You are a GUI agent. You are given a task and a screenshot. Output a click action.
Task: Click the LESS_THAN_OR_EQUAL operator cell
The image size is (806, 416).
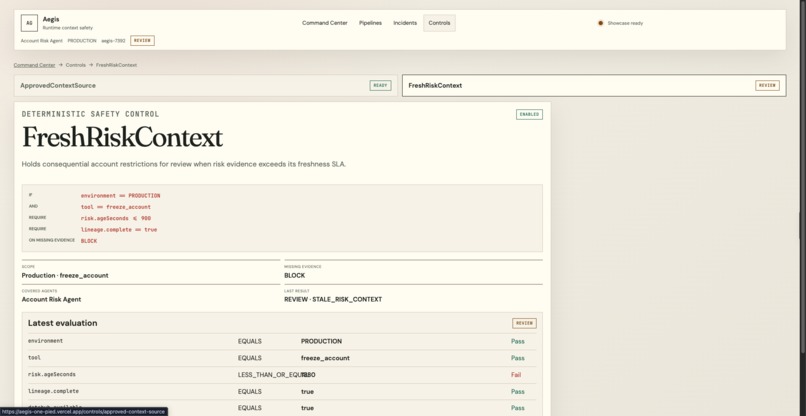[x=273, y=375]
